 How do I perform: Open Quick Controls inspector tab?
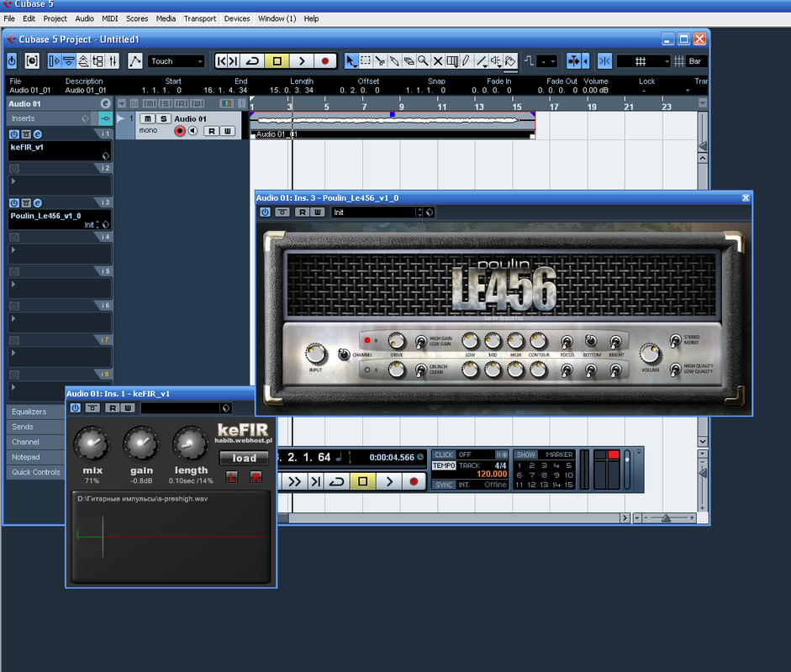tap(35, 472)
